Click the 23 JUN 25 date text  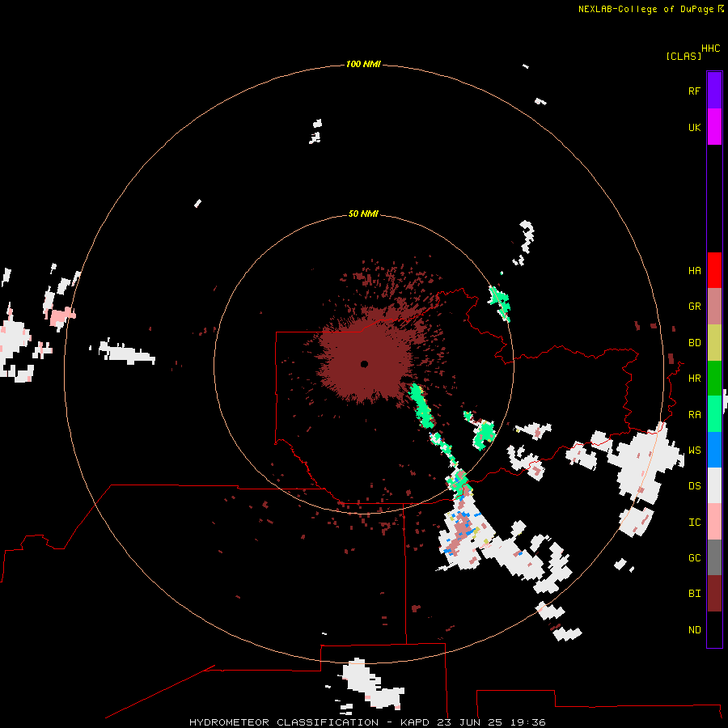469,722
